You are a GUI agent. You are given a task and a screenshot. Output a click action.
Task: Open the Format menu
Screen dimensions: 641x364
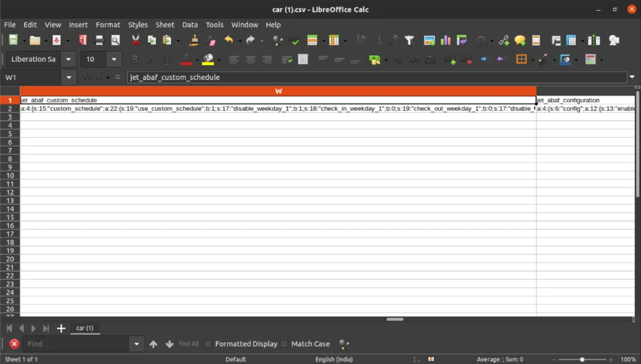click(108, 24)
